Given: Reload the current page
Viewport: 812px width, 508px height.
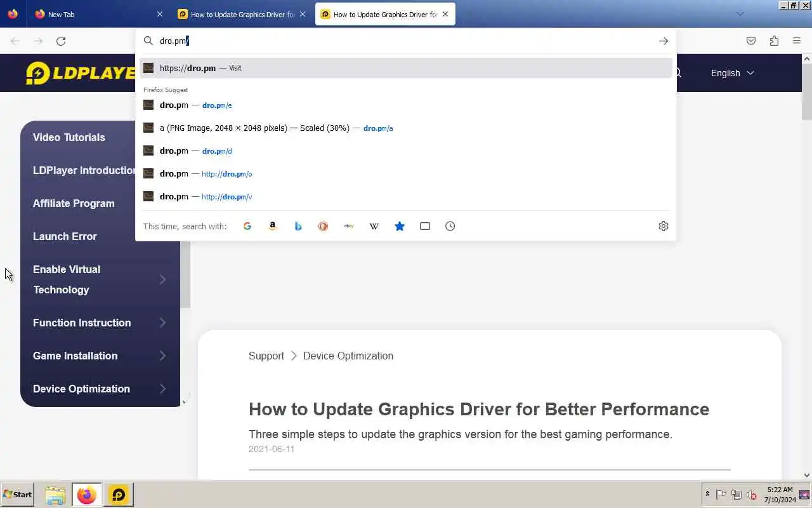Looking at the screenshot, I should click(x=61, y=41).
